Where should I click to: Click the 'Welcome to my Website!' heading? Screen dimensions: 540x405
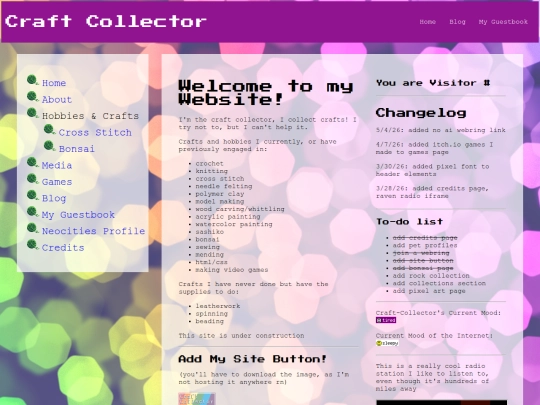266,92
